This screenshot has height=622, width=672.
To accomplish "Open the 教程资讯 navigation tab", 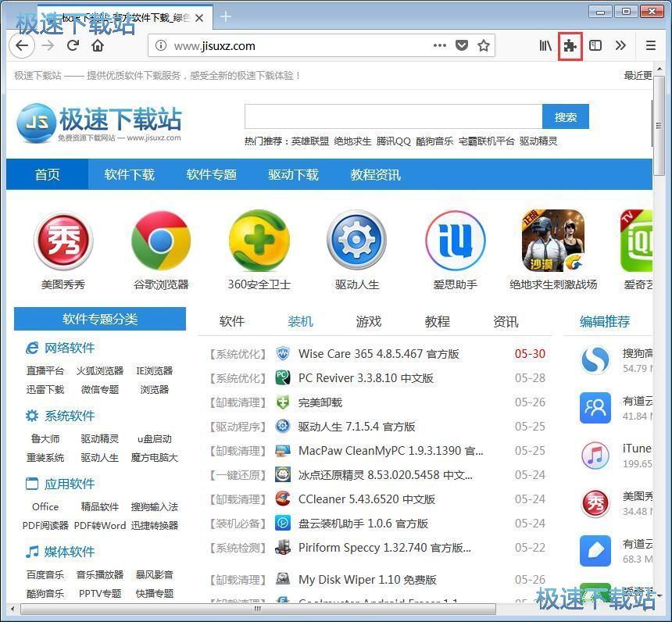I will pos(375,174).
